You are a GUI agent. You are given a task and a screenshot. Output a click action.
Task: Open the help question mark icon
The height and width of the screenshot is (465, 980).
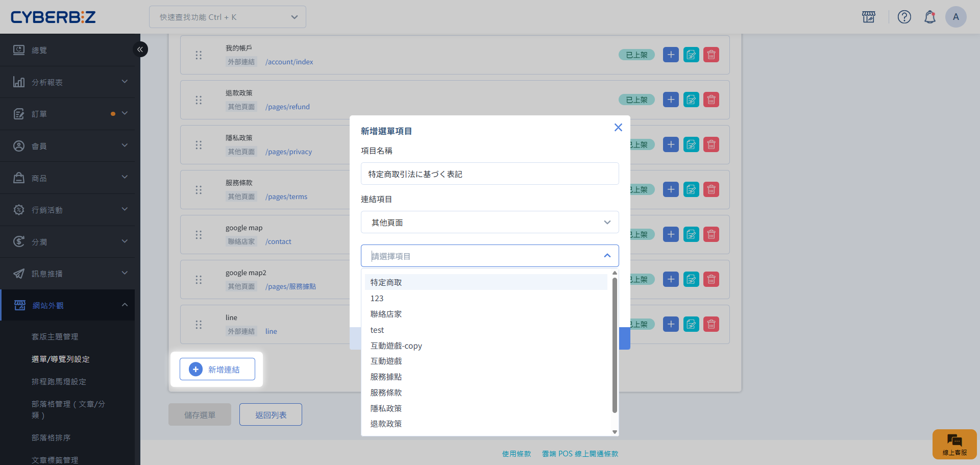[x=904, y=17]
